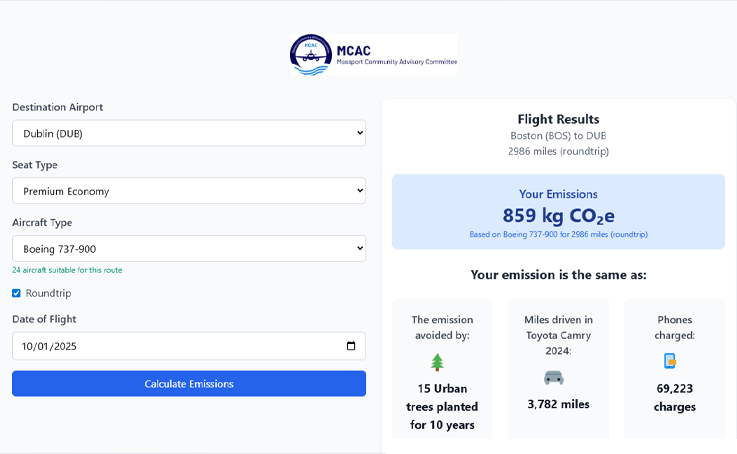This screenshot has width=737, height=454.
Task: Click the 69,223 charges value
Action: (674, 398)
